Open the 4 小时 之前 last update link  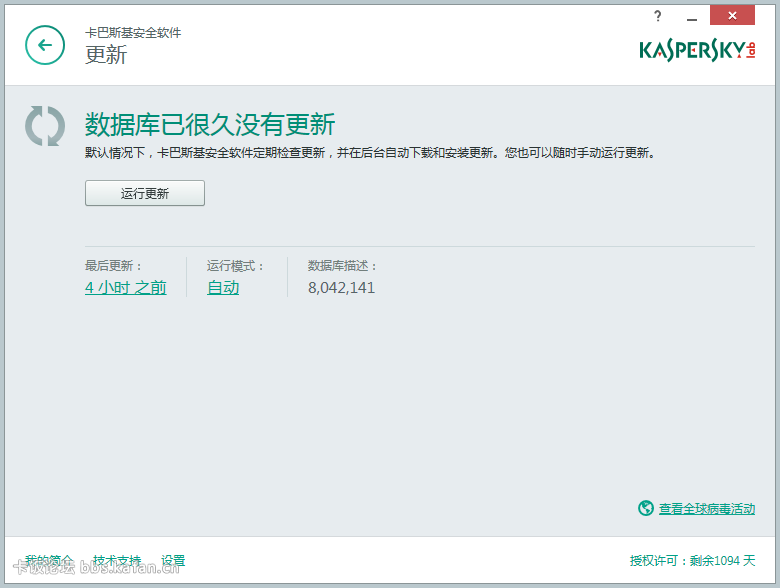pos(125,288)
